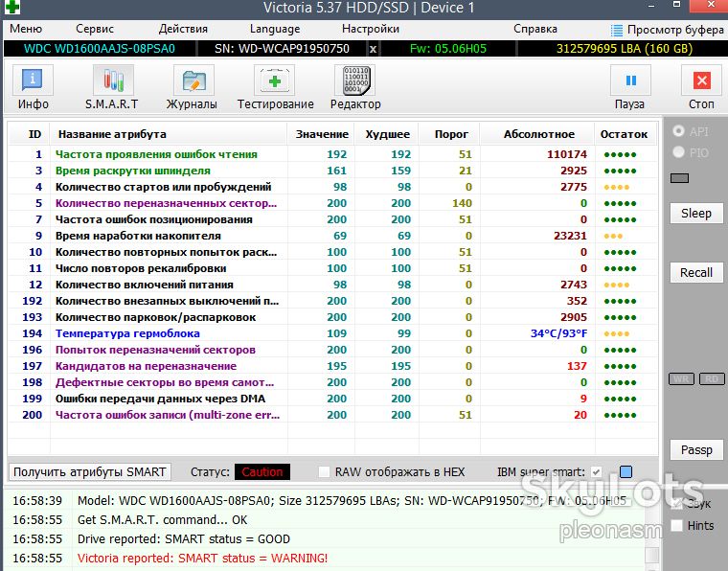Select row Количество включений питания
728x571 pixels.
[332, 285]
